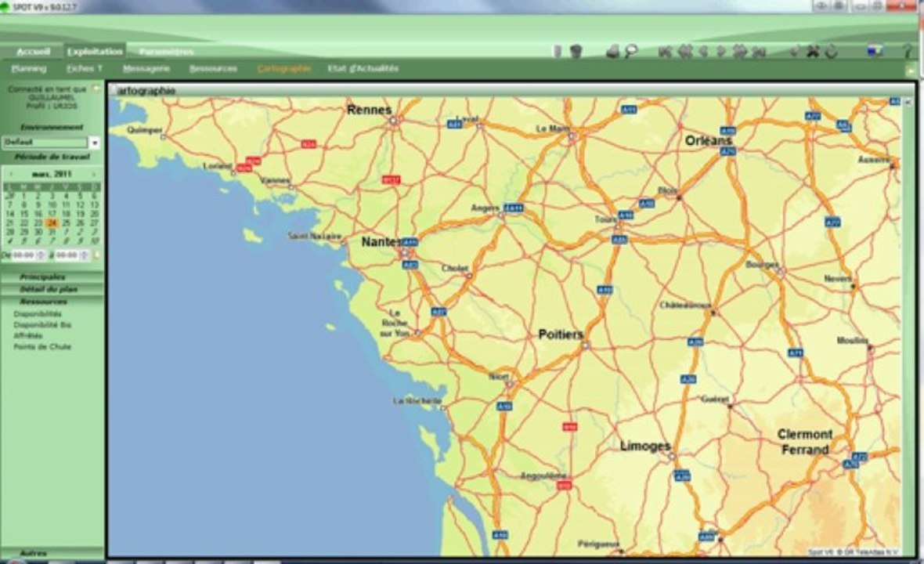Open the Planning submenu
The height and width of the screenshot is (564, 924).
coord(29,69)
